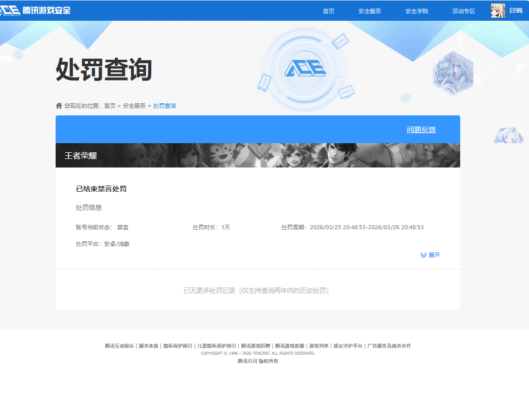Click the ACE Tencent Game Security logo
The height and width of the screenshot is (420, 529).
pyautogui.click(x=35, y=11)
